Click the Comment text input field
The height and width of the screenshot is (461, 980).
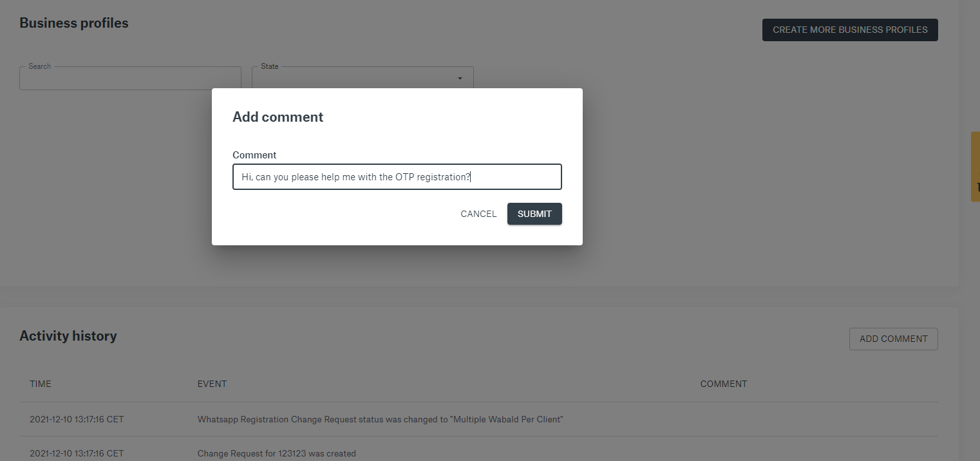click(x=397, y=177)
